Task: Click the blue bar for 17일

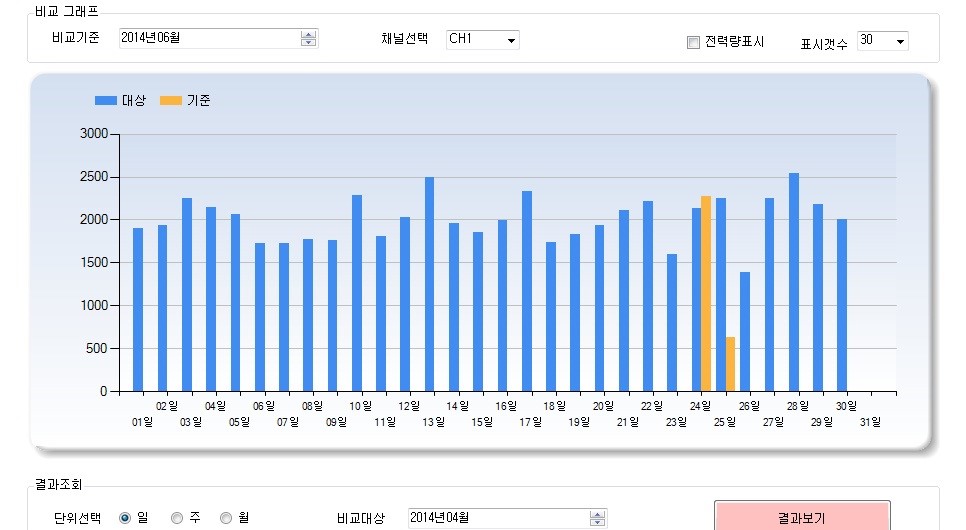Action: click(527, 292)
